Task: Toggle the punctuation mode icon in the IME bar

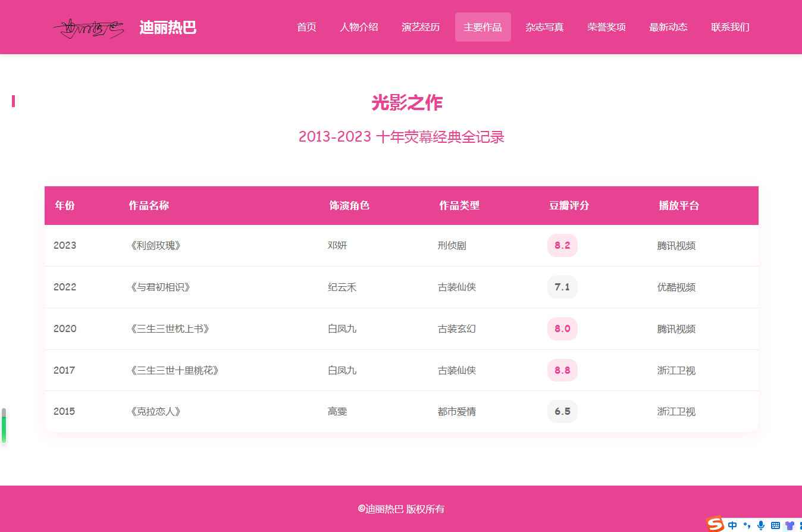Action: [747, 525]
